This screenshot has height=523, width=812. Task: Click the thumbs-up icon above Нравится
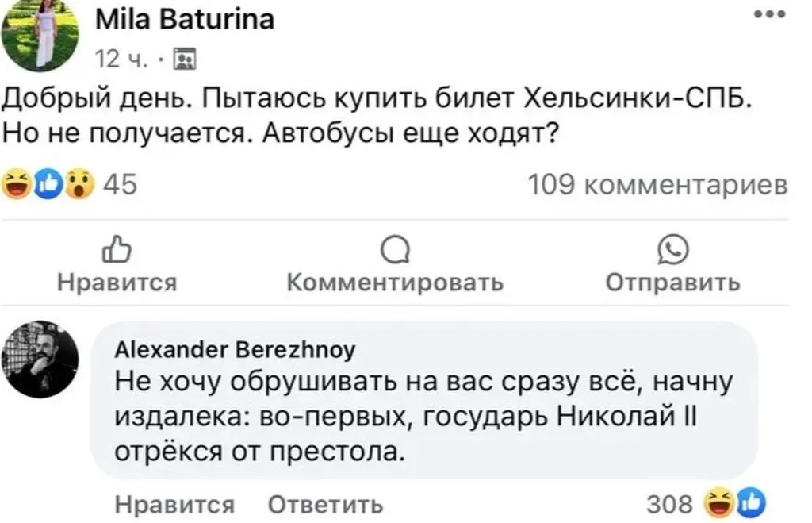117,252
